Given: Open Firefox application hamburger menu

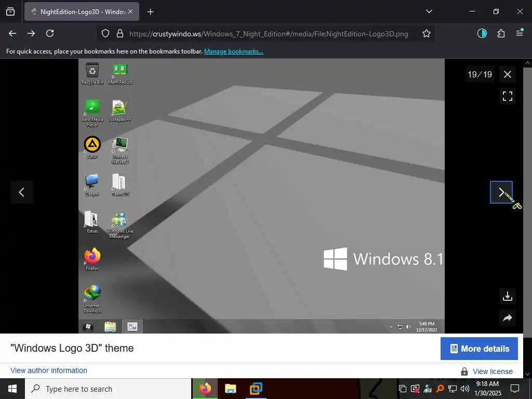Looking at the screenshot, I should pyautogui.click(x=520, y=33).
